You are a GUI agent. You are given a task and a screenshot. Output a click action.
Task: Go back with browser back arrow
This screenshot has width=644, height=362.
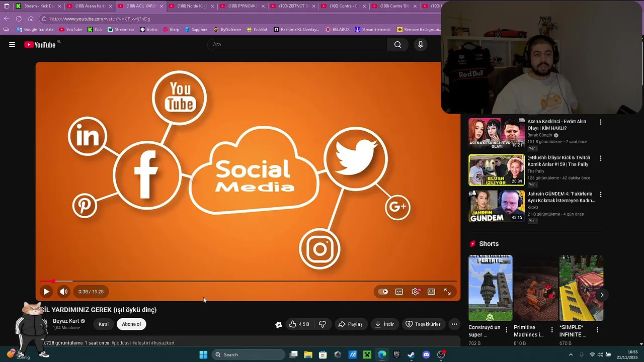7,19
